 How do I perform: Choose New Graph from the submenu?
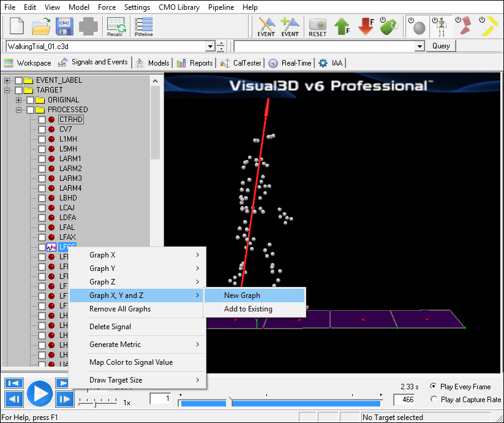254,295
